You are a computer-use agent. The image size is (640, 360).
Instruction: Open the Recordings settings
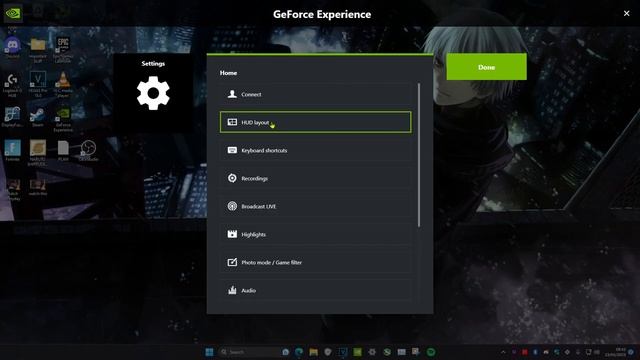tap(316, 178)
